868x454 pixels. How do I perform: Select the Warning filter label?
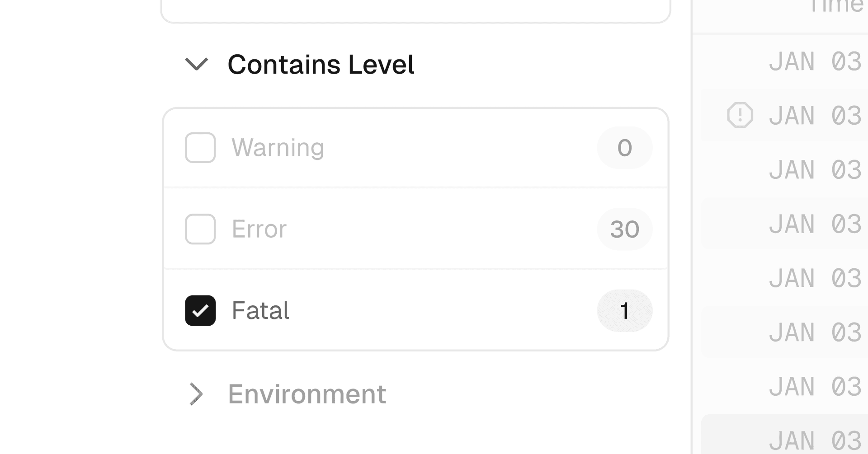278,148
